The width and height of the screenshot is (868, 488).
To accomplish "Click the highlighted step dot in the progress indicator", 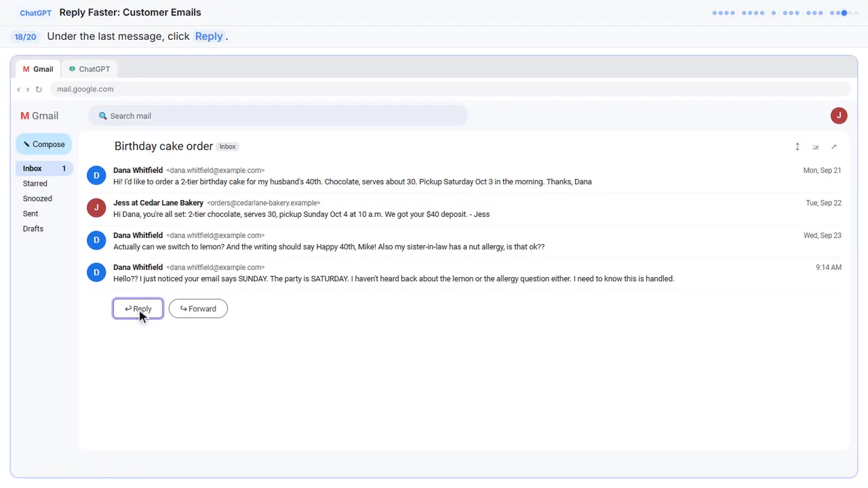I will tap(844, 13).
